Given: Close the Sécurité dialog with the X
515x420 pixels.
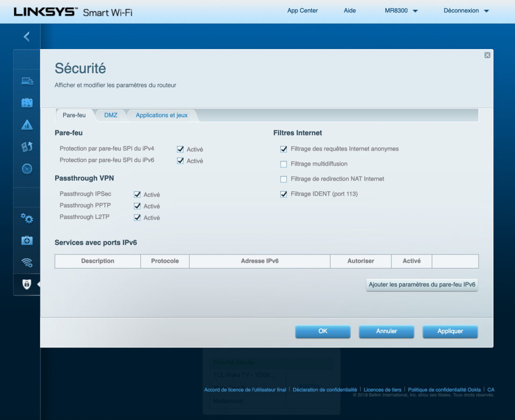Looking at the screenshot, I should (487, 55).
